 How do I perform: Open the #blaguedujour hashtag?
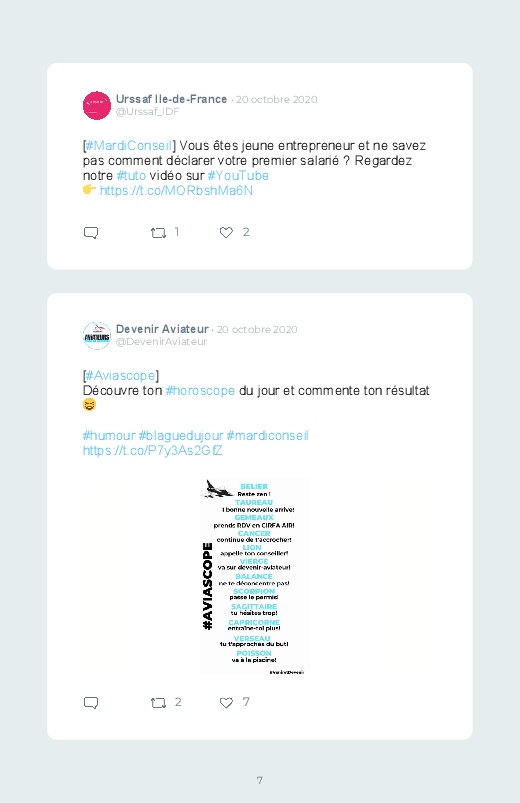click(181, 436)
